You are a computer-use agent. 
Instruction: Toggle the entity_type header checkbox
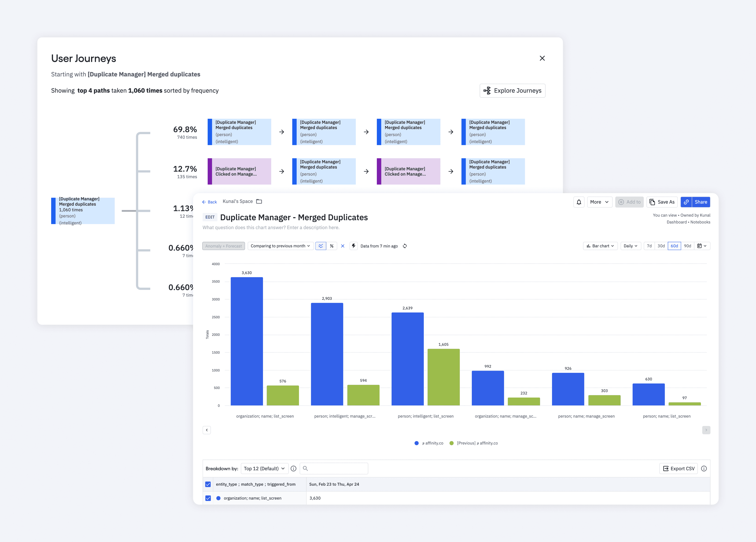[x=208, y=484]
